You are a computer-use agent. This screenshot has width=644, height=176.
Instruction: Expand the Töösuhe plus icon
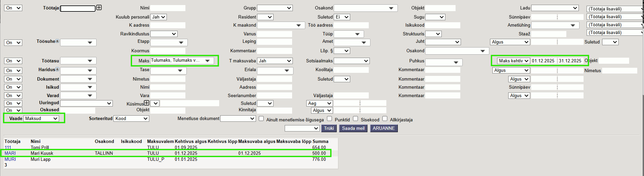coord(57,41)
